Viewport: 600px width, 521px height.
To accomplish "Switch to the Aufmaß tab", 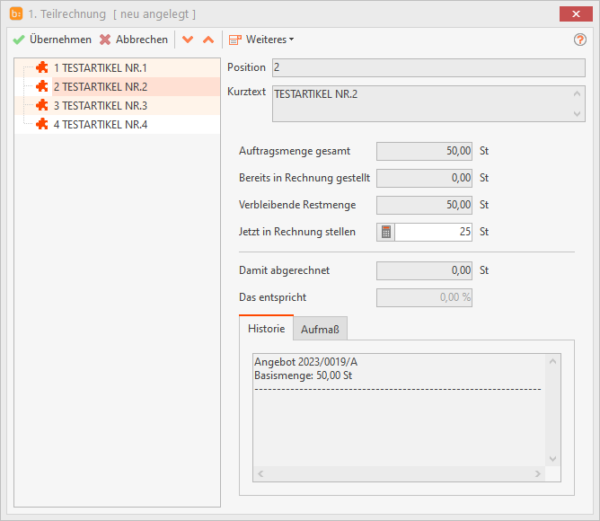I will [320, 329].
